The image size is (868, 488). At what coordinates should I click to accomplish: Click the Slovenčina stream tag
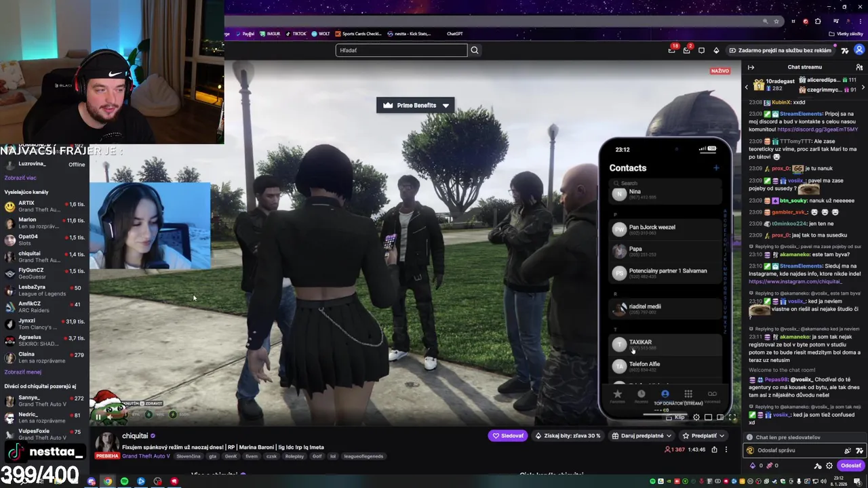point(189,456)
